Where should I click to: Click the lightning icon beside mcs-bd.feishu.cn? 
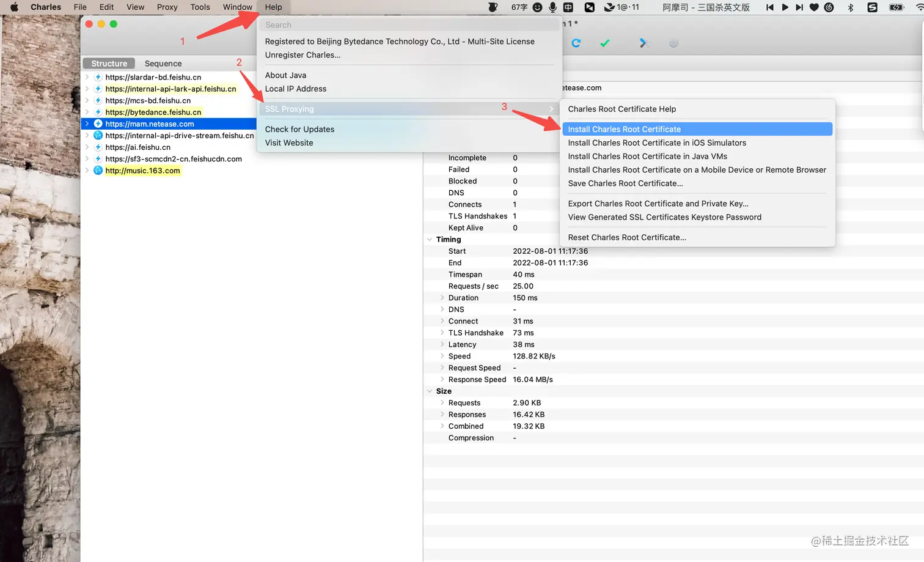point(98,100)
